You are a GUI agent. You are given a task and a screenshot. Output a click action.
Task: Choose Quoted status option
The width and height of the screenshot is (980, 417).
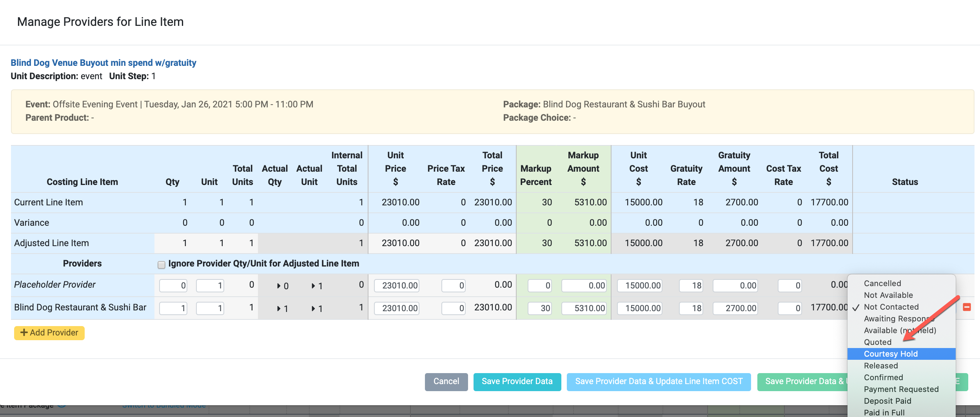901,342
